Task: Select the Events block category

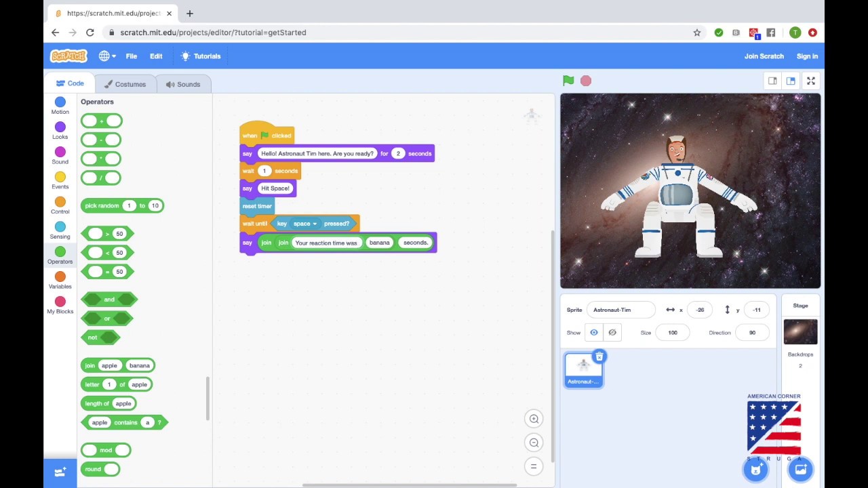Action: 60,181
